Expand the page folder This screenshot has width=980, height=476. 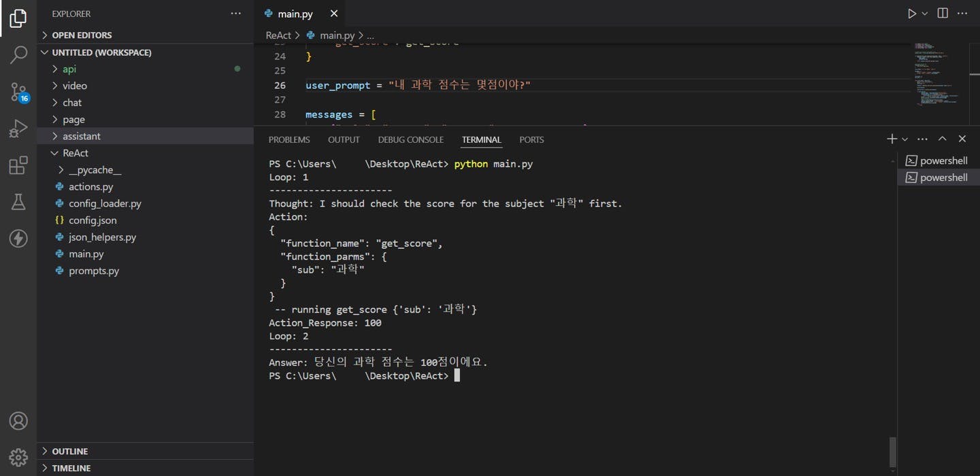coord(146,119)
